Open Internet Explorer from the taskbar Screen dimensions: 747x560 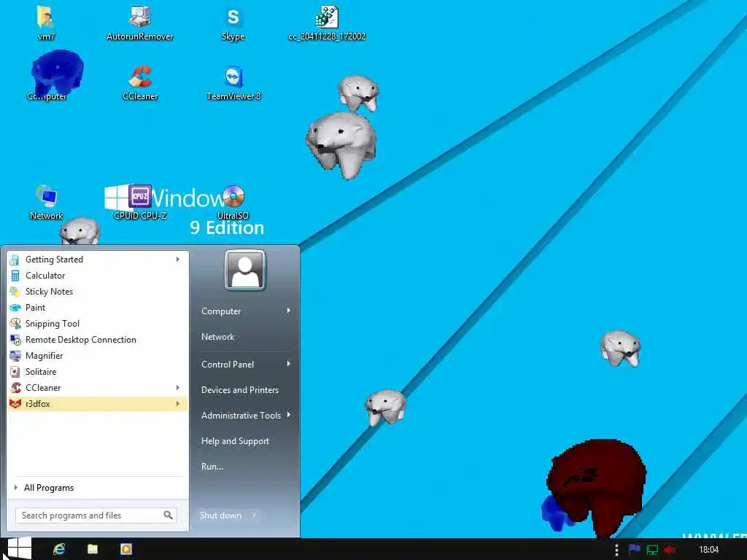click(59, 549)
